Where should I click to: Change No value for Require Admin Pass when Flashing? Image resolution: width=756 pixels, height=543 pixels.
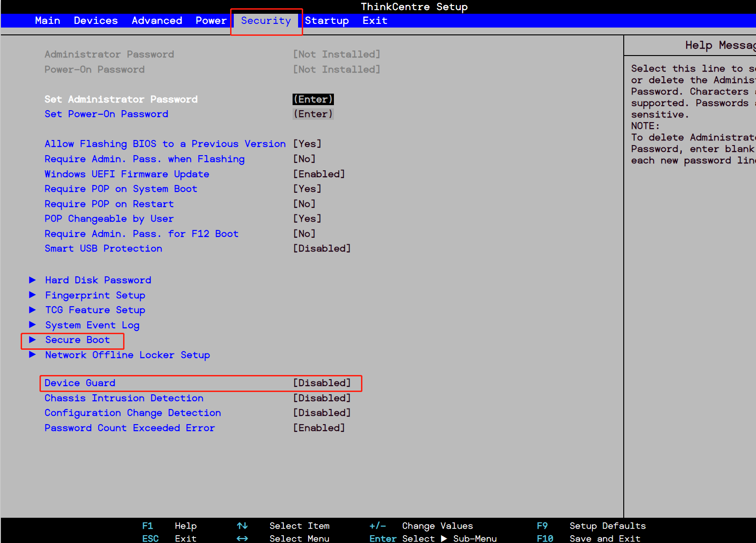coord(304,159)
